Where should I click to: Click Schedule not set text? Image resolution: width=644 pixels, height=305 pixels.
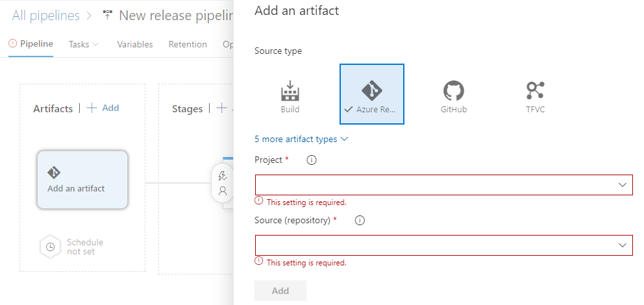85,247
